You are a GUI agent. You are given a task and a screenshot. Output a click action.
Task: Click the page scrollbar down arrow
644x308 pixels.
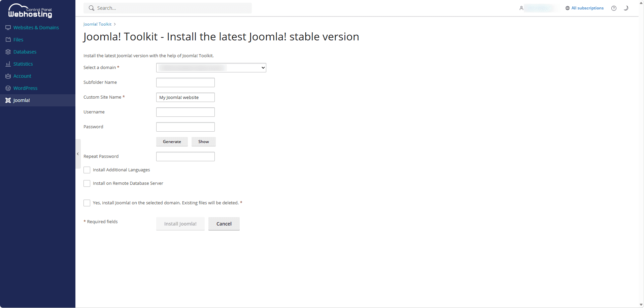coord(641,305)
